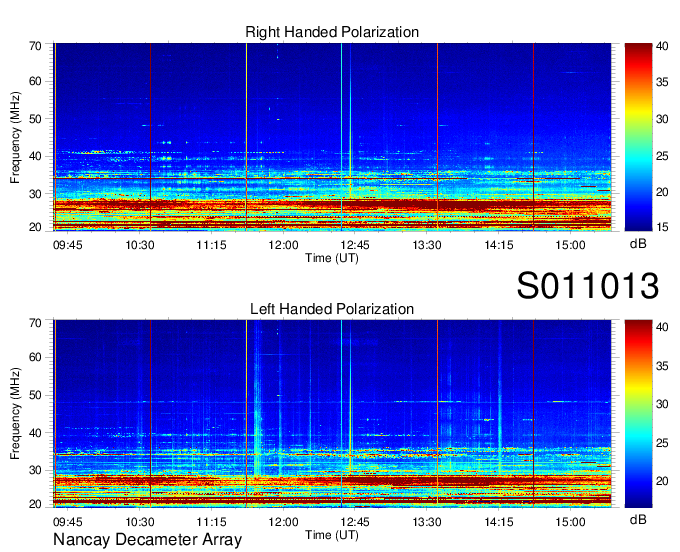Click the 13:30 time tick of right-handed plot

[427, 245]
